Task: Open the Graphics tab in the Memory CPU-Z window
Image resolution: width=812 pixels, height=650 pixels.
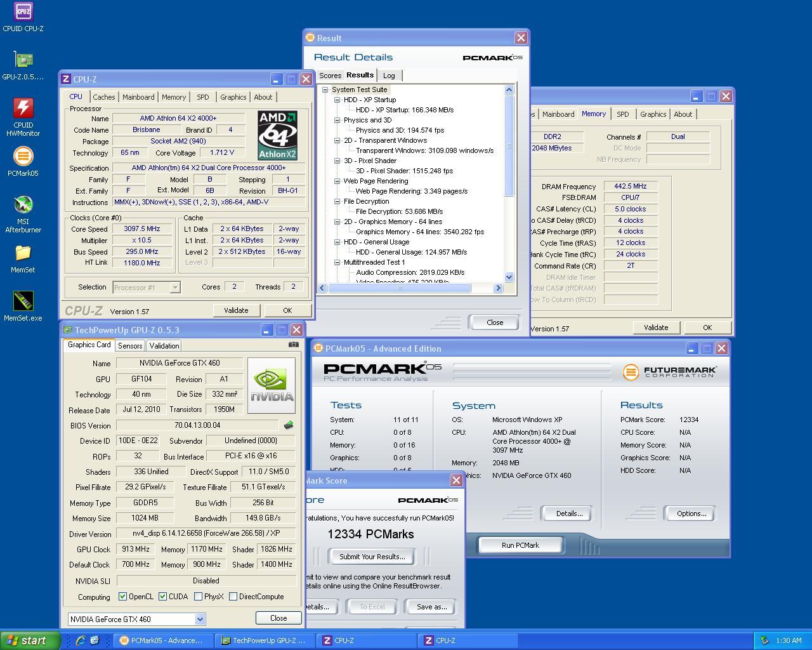Action: (653, 114)
